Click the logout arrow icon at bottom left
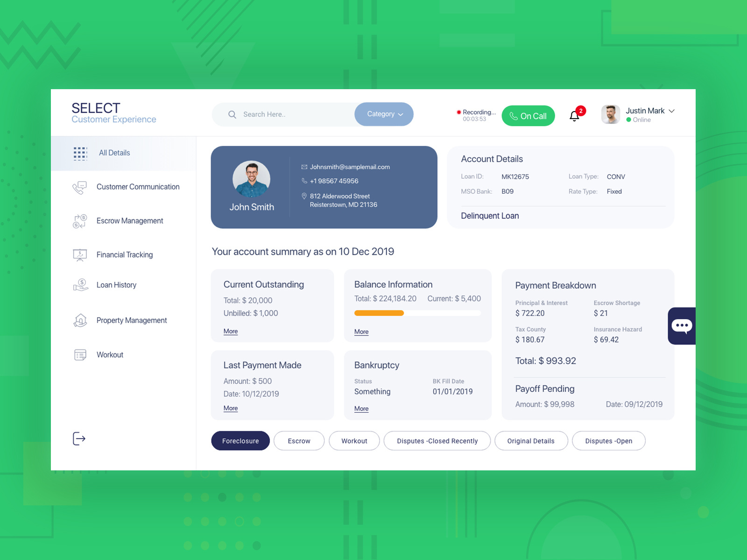747x560 pixels. 79,439
